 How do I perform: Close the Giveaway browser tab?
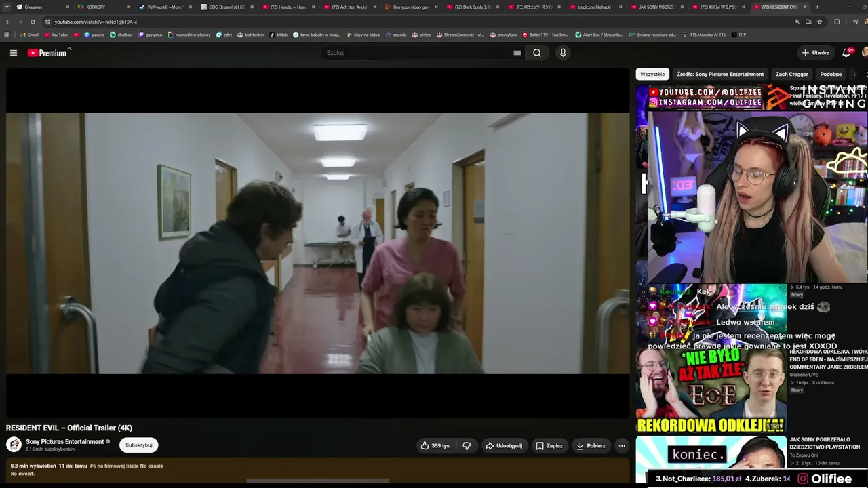point(67,7)
